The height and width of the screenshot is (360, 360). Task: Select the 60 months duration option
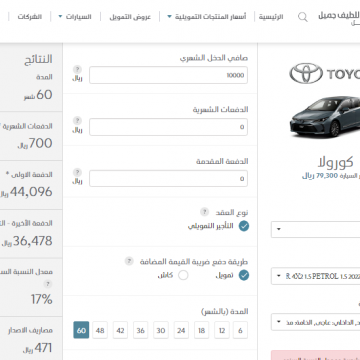click(81, 330)
